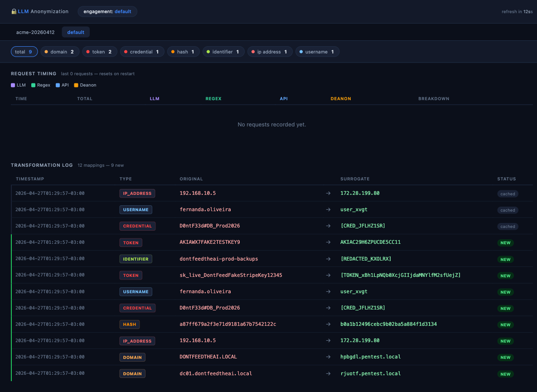Select original sk_live_DontFeedFakeStripeKey12345
The image size is (537, 392).
[x=231, y=275]
